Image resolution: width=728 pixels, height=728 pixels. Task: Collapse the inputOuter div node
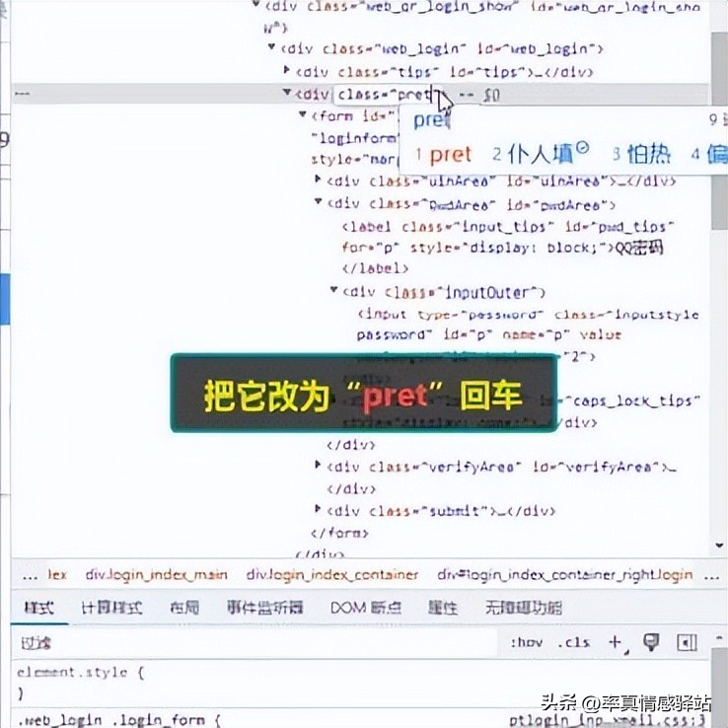[333, 290]
